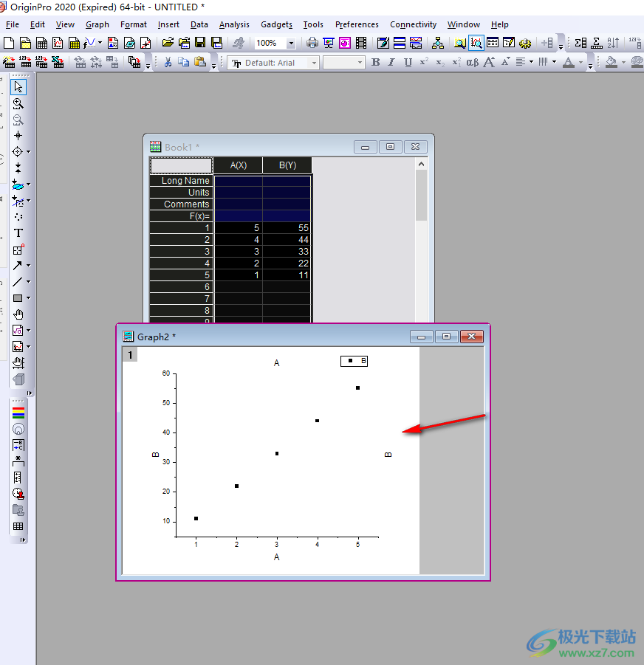Create a new project with blank page icon

[x=9, y=43]
